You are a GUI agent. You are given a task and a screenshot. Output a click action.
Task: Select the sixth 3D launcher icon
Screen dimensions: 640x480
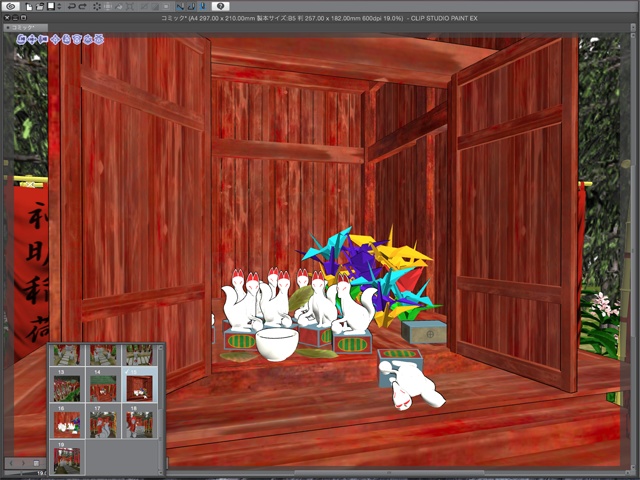(77, 40)
